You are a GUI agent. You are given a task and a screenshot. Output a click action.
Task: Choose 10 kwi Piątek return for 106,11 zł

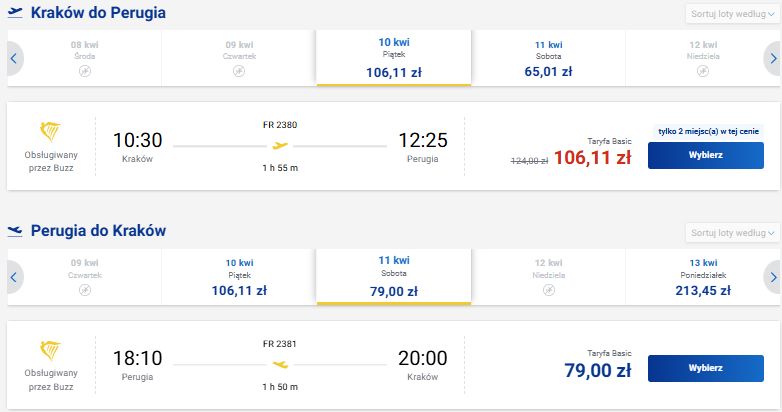(239, 277)
